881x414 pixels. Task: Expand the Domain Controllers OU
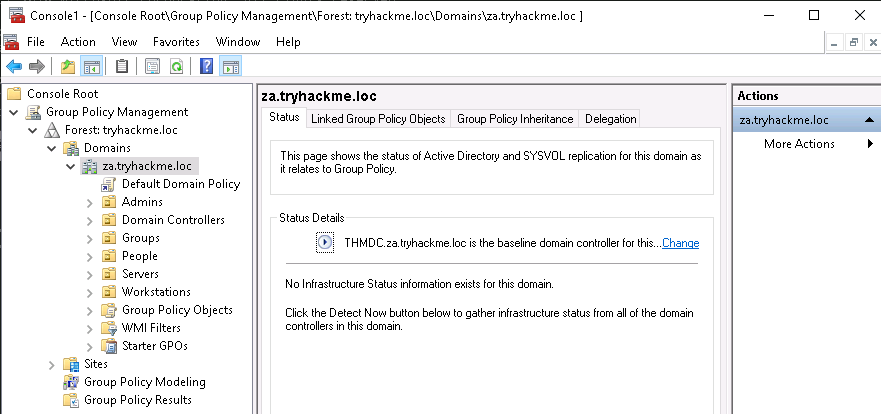pyautogui.click(x=90, y=220)
